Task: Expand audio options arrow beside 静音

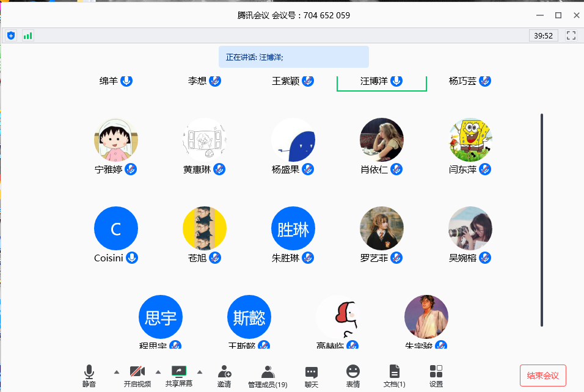Action: [116, 371]
